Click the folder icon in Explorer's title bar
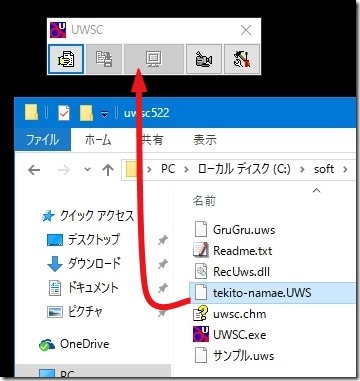 (x=31, y=113)
